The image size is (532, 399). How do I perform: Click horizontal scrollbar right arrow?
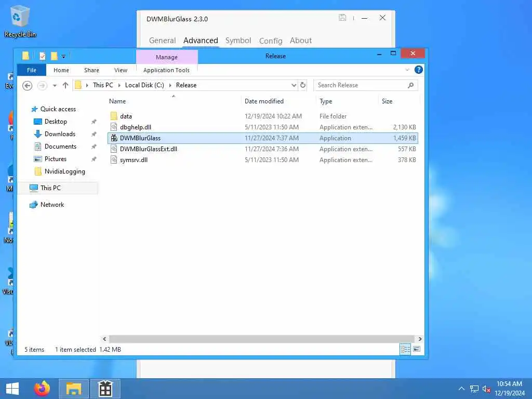pos(420,339)
